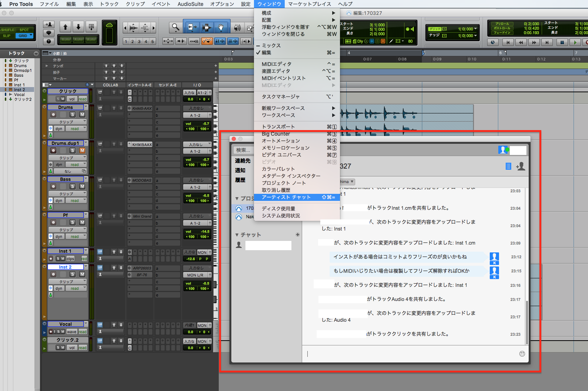Click the add contact icon in chat window
Screen dimensions: 588x391
click(x=521, y=166)
